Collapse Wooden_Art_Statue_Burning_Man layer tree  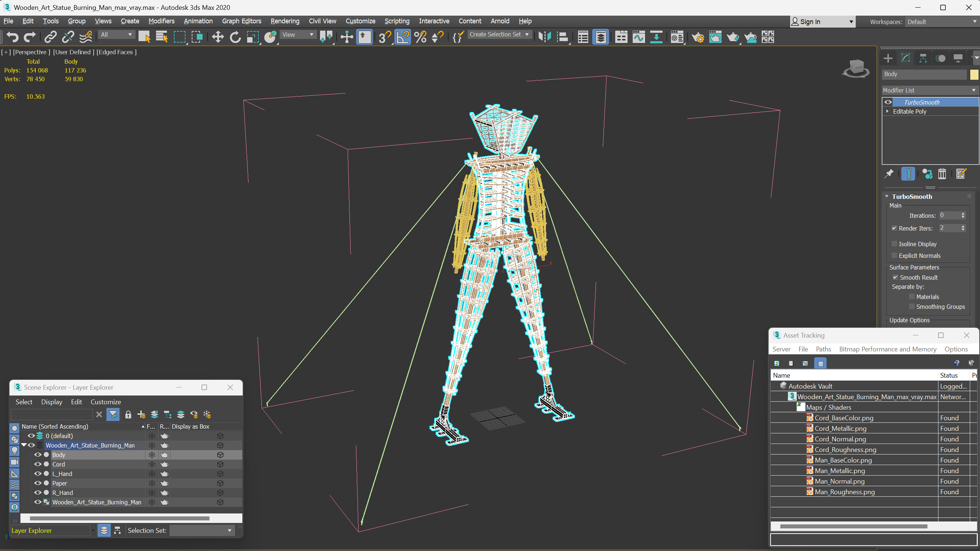click(24, 445)
